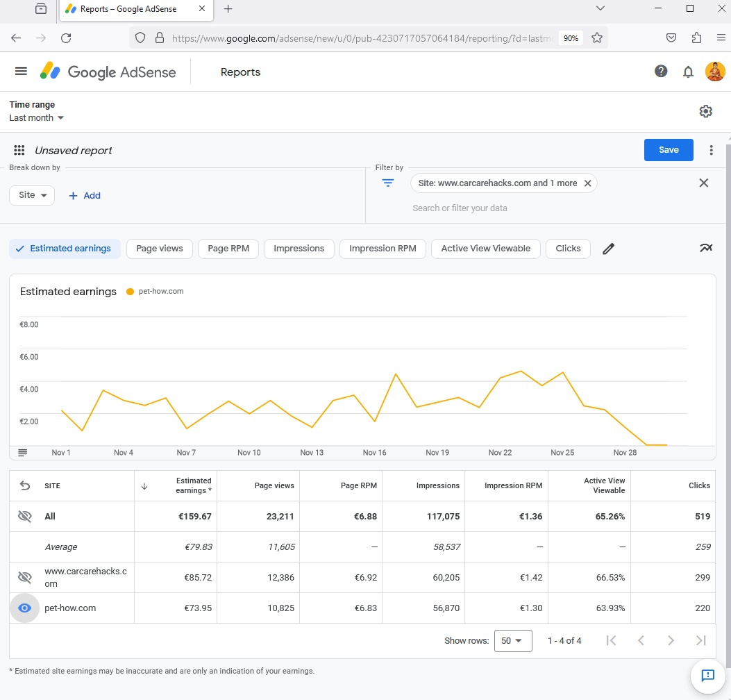The height and width of the screenshot is (700, 731).
Task: Go to the next results page
Action: pos(671,641)
